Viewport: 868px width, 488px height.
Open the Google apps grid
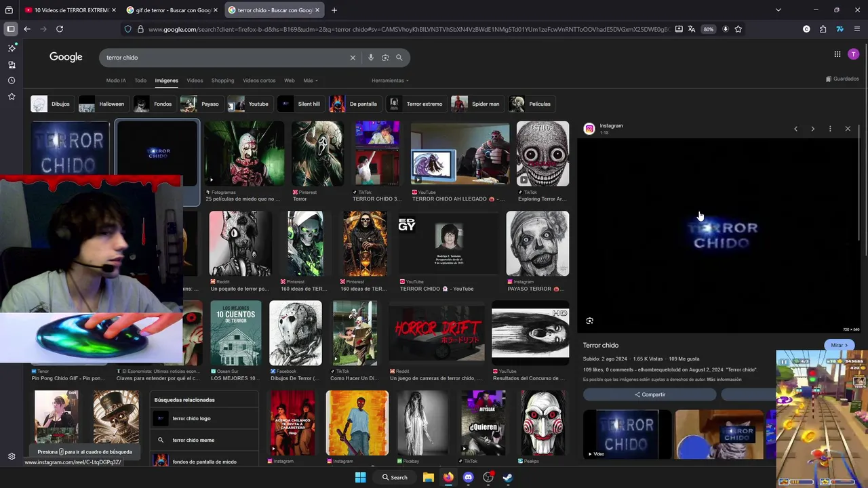(x=837, y=54)
